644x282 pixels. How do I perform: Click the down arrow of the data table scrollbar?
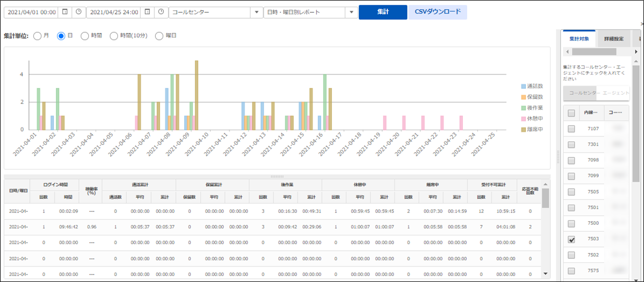[x=545, y=273]
